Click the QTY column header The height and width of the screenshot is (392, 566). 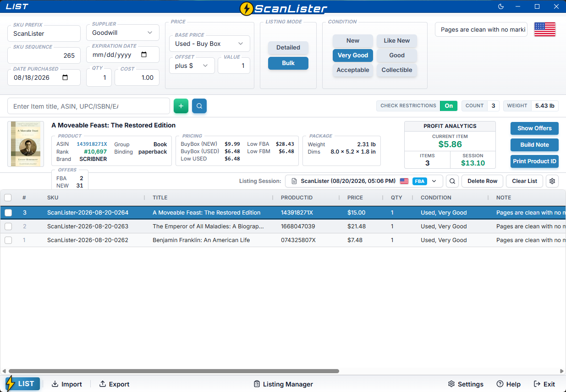point(396,198)
